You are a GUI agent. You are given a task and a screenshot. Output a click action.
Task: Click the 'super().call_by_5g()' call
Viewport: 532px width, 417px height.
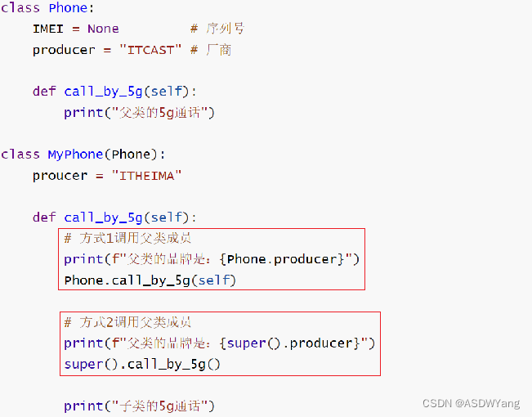[142, 364]
